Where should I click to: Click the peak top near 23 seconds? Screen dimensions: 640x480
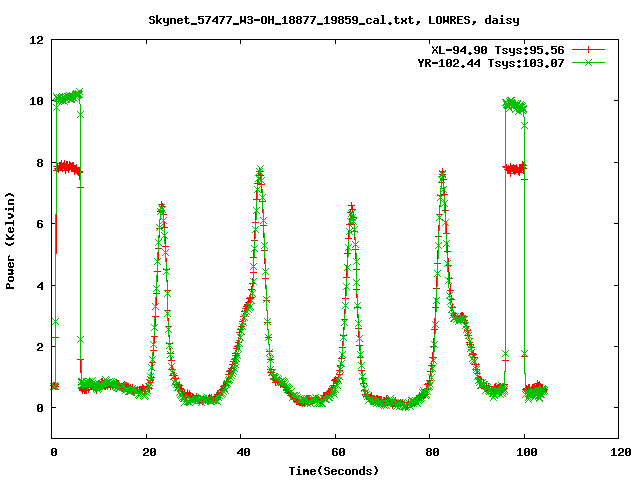162,207
